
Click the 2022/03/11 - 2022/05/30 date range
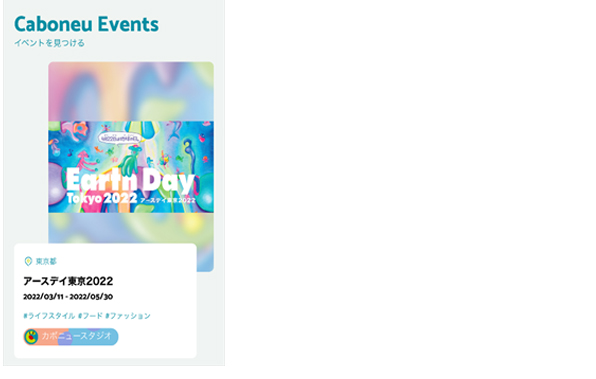(x=68, y=297)
